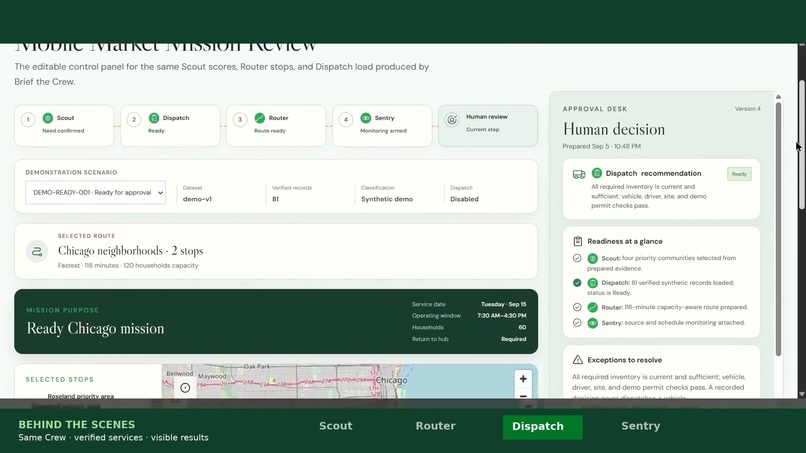The height and width of the screenshot is (453, 806).
Task: Click the selected route path icon
Action: 37,251
